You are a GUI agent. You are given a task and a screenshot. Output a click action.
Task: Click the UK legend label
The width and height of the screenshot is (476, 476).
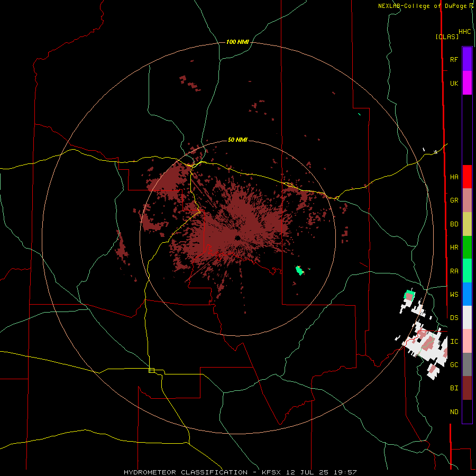click(454, 83)
